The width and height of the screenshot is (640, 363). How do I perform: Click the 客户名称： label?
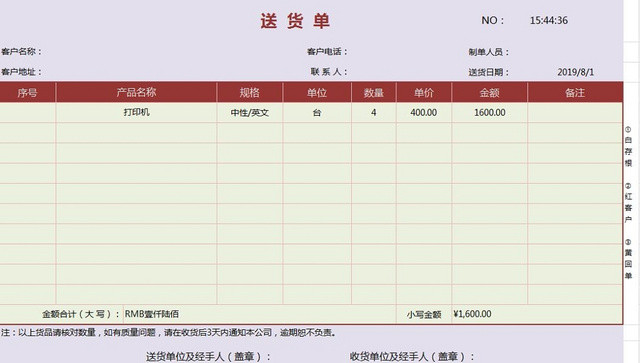coord(21,51)
